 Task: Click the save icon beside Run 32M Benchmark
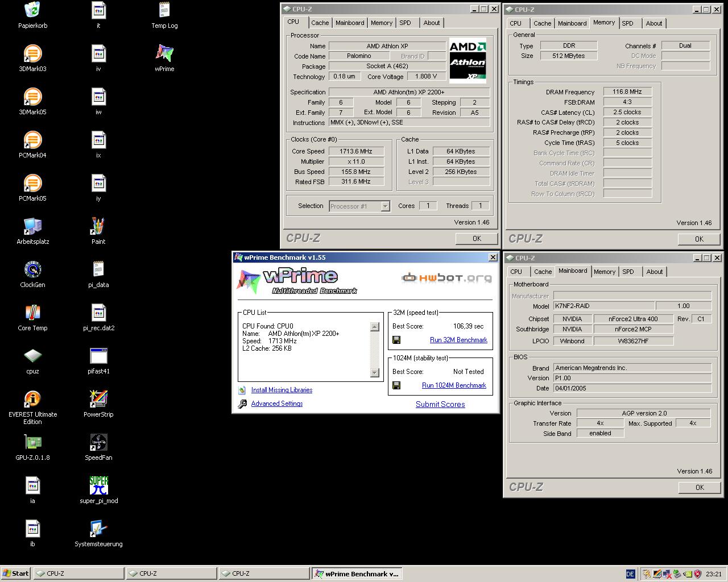(x=396, y=340)
